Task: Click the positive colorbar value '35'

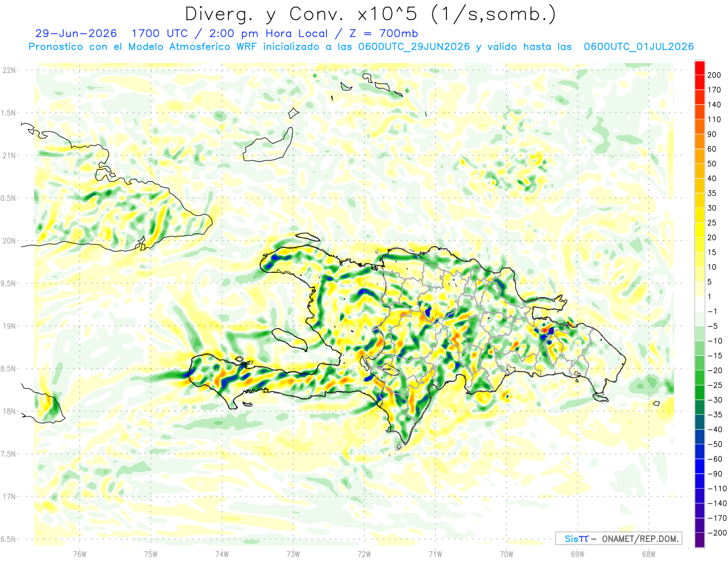Action: pyautogui.click(x=713, y=193)
